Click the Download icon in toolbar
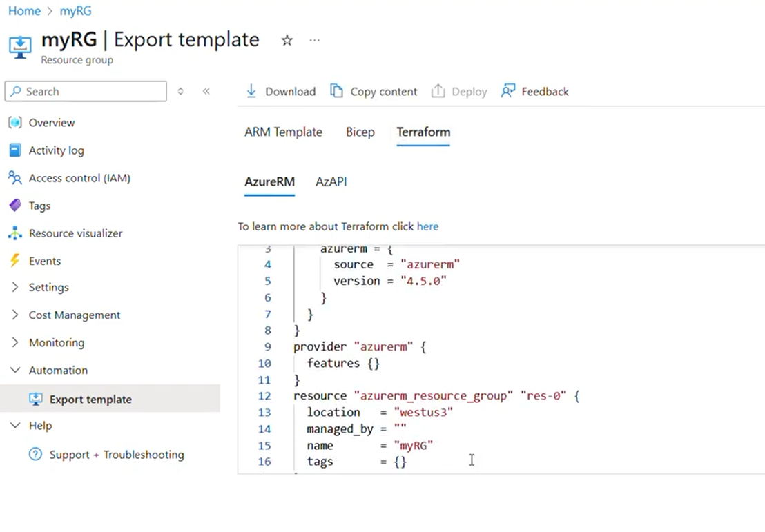This screenshot has height=532, width=765. point(251,91)
